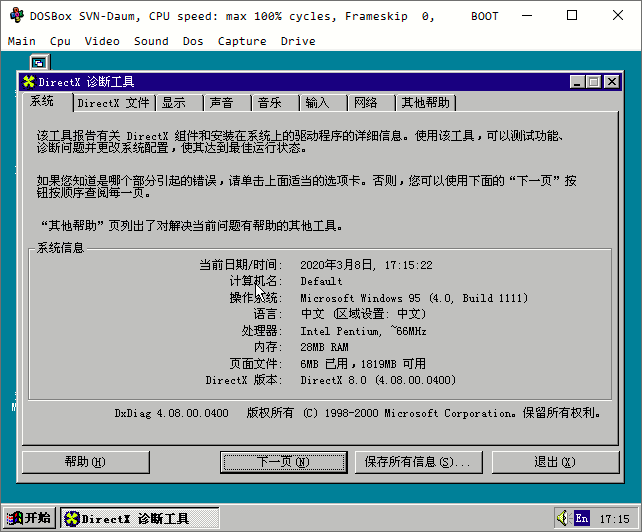Click the 下一页(N) button
The width and height of the screenshot is (642, 532).
[x=283, y=462]
